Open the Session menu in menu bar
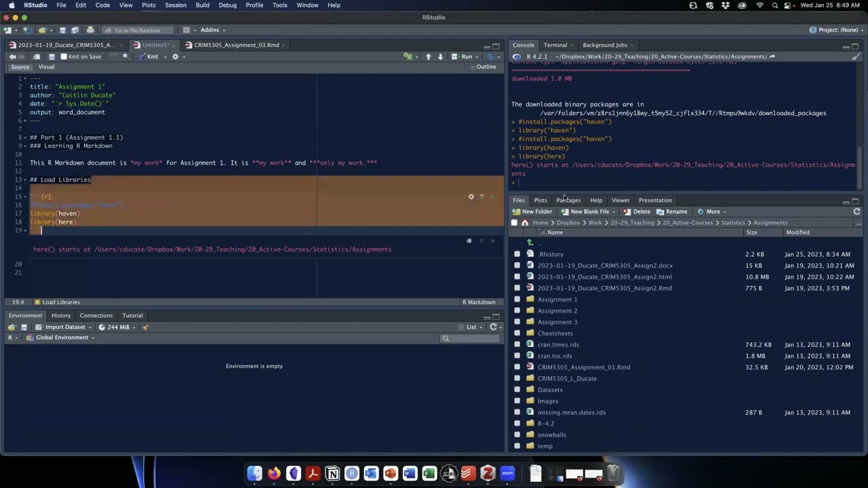Screen dimensions: 868x488 [176, 5]
